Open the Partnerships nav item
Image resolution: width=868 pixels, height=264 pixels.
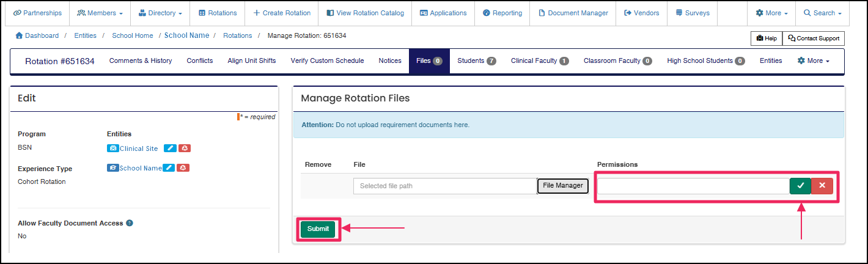[37, 13]
